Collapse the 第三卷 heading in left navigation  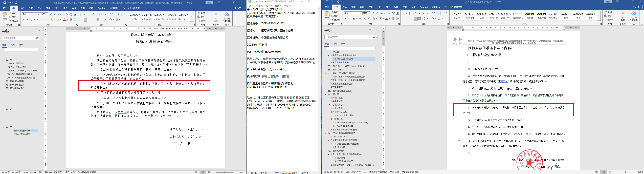click(x=4, y=127)
